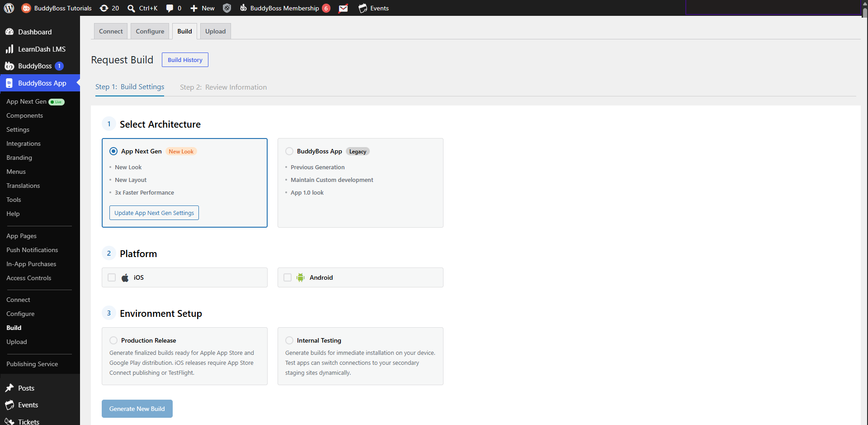The width and height of the screenshot is (868, 425).
Task: Open Publishing Service in the sidebar
Action: click(x=32, y=364)
